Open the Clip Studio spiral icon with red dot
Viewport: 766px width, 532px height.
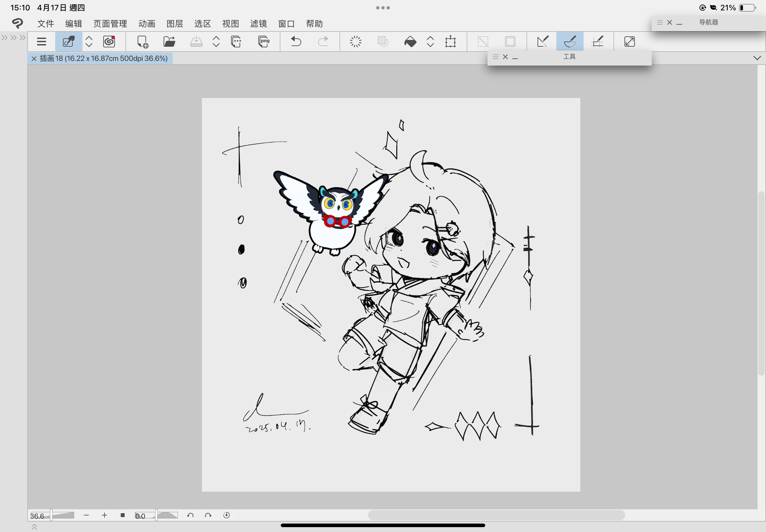click(x=109, y=42)
